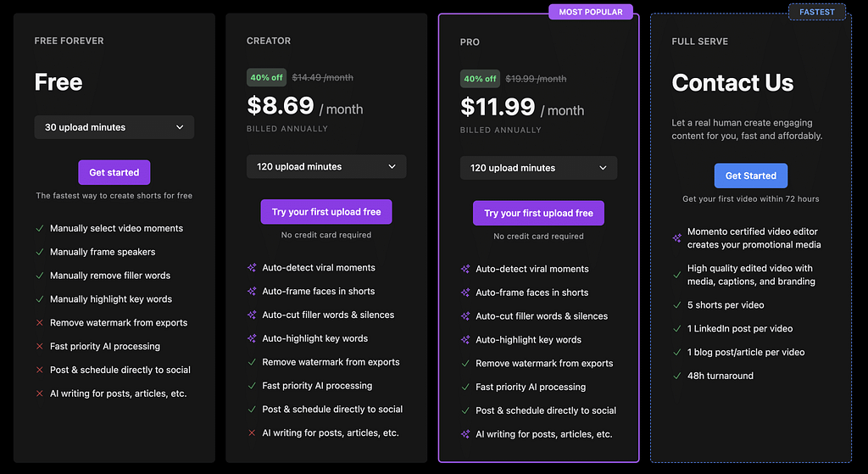Click checkmark icon next to 48h turnaround
Viewport: 868px width, 474px height.
point(677,376)
